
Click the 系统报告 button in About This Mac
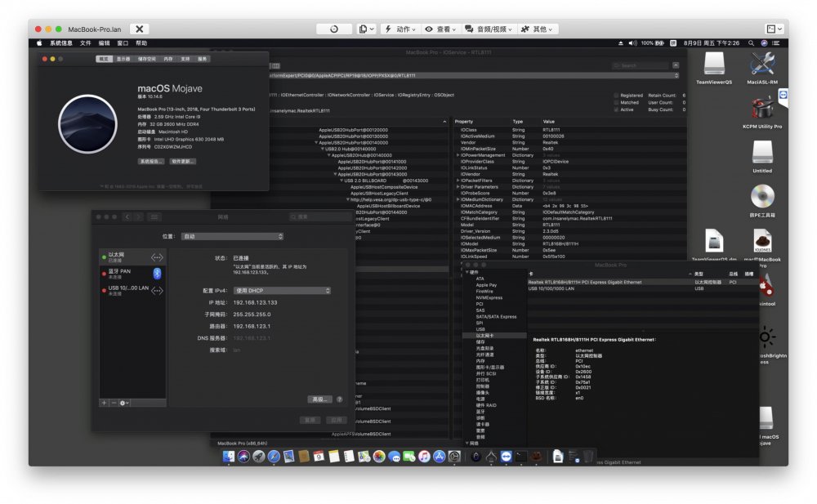151,162
